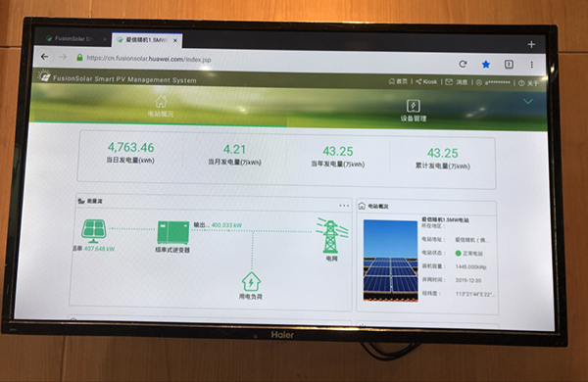This screenshot has height=382, width=588.
Task: Click the string inverter icon
Action: [172, 232]
